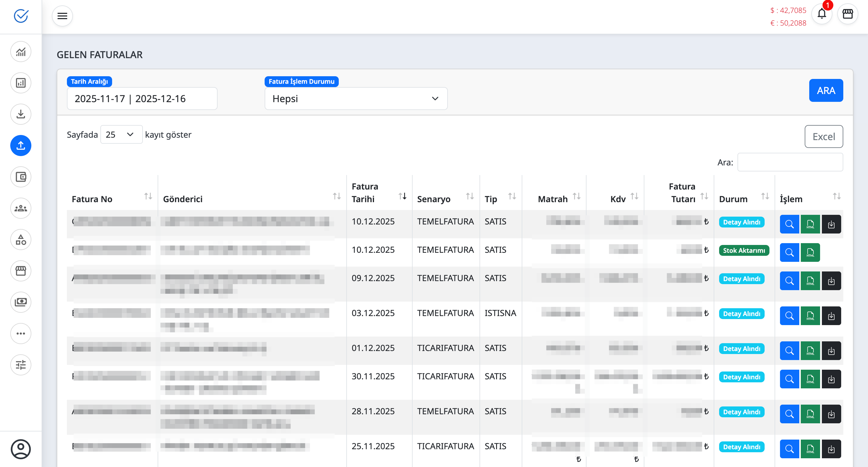Viewport: 868px width, 467px height.
Task: Open the records-per-page 25 dropdown
Action: pyautogui.click(x=121, y=134)
